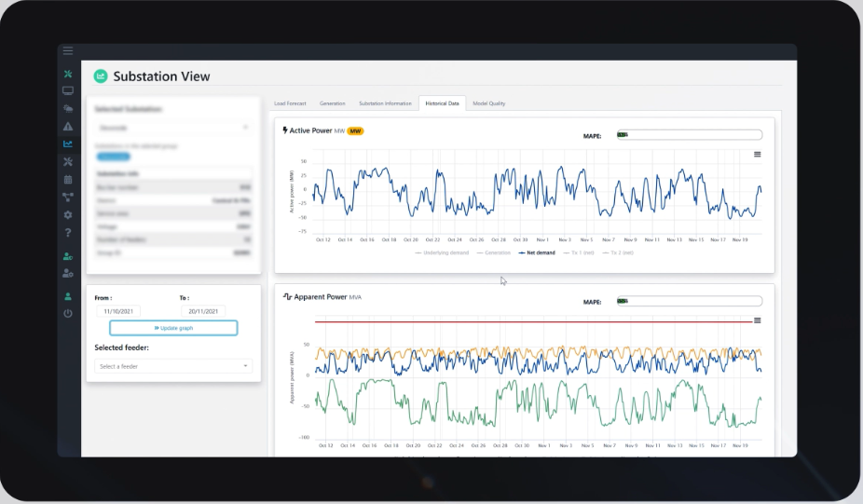Click the green user management icon
863x504 pixels.
pyautogui.click(x=68, y=256)
